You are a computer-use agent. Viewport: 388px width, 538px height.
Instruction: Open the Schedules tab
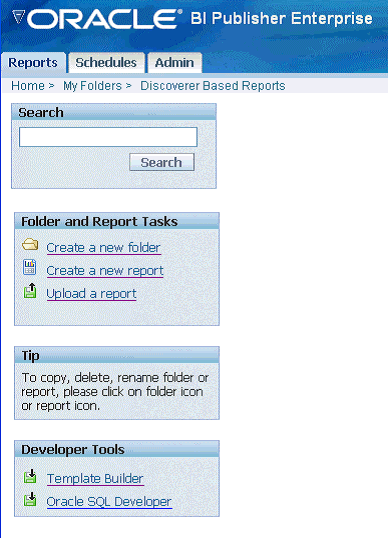[106, 63]
